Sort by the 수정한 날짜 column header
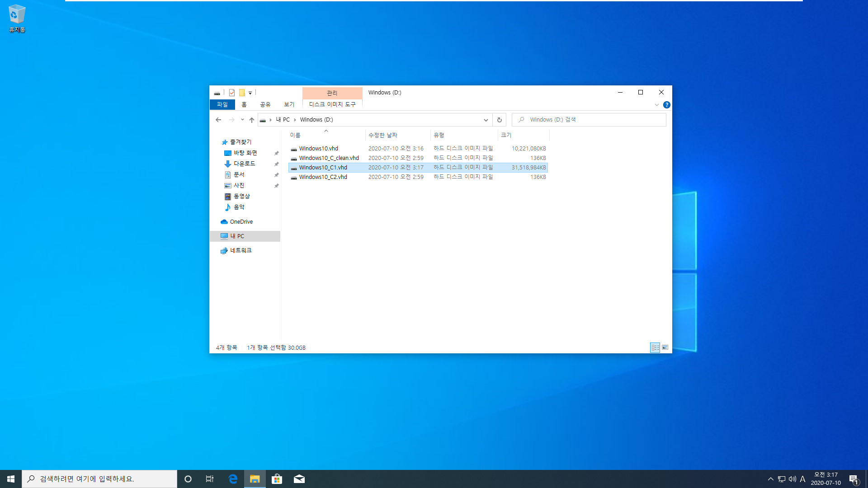This screenshot has height=488, width=868. pos(397,135)
